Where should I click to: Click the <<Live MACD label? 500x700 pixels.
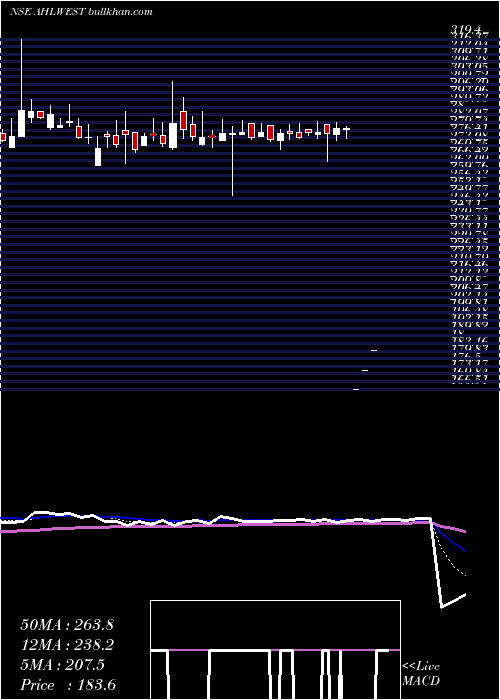click(421, 674)
